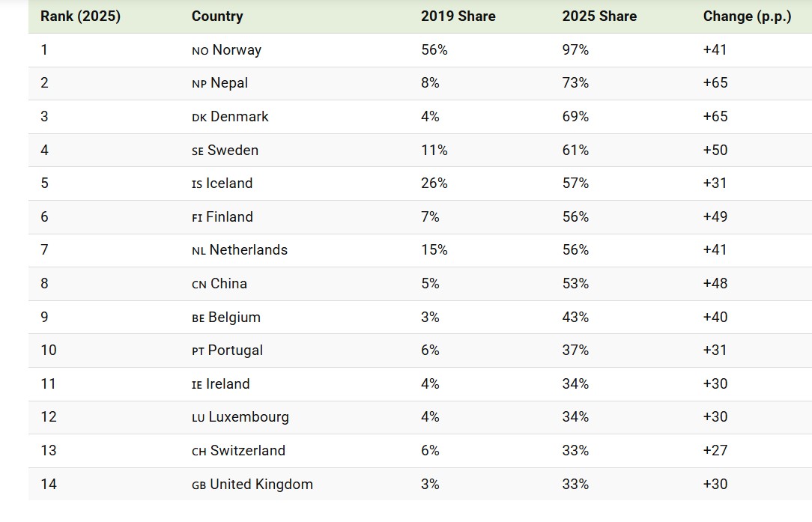Click the Denmark row name
Screen dimensions: 812x522
(x=239, y=117)
